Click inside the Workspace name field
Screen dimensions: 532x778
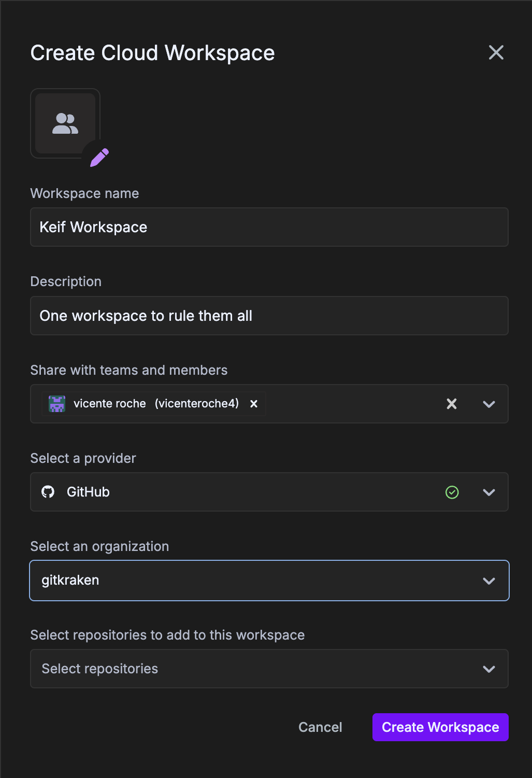(x=269, y=227)
